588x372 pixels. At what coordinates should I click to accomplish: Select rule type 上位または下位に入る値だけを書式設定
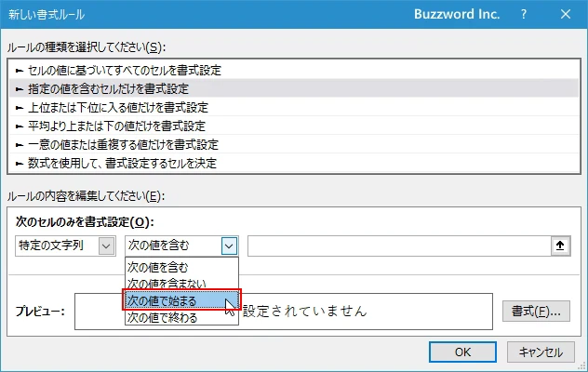294,107
